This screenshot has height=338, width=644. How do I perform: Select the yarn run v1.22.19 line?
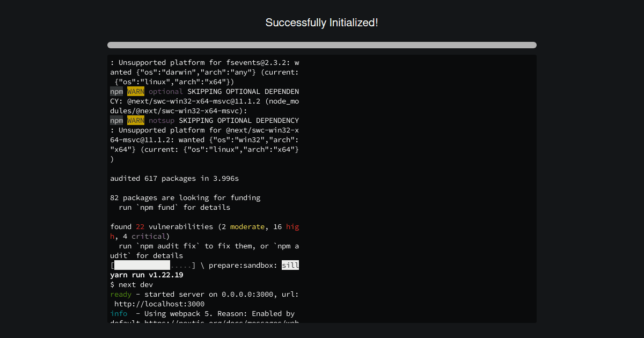[x=146, y=275]
